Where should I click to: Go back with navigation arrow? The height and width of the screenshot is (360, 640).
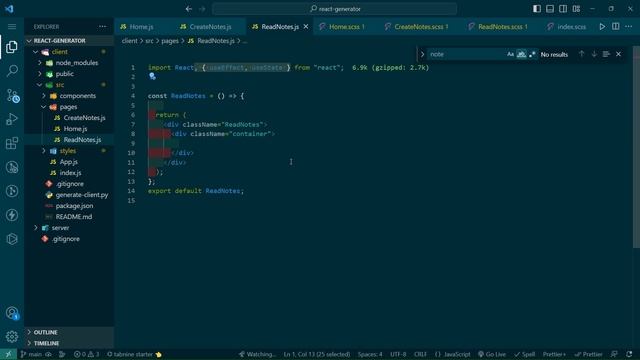click(x=189, y=9)
